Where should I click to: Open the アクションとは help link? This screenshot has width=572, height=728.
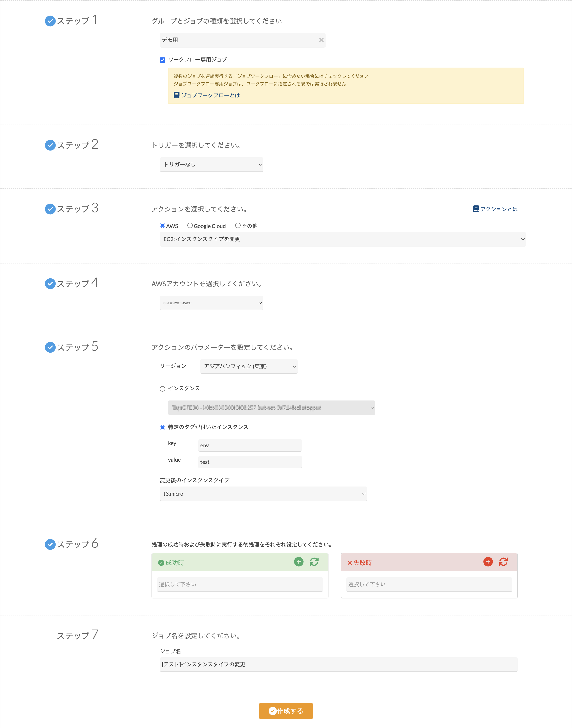499,209
